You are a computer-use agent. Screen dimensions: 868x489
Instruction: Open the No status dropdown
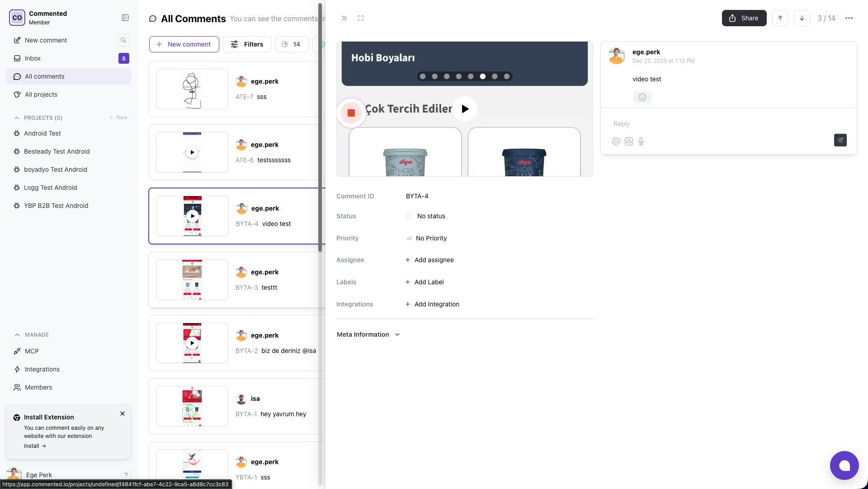pos(425,216)
